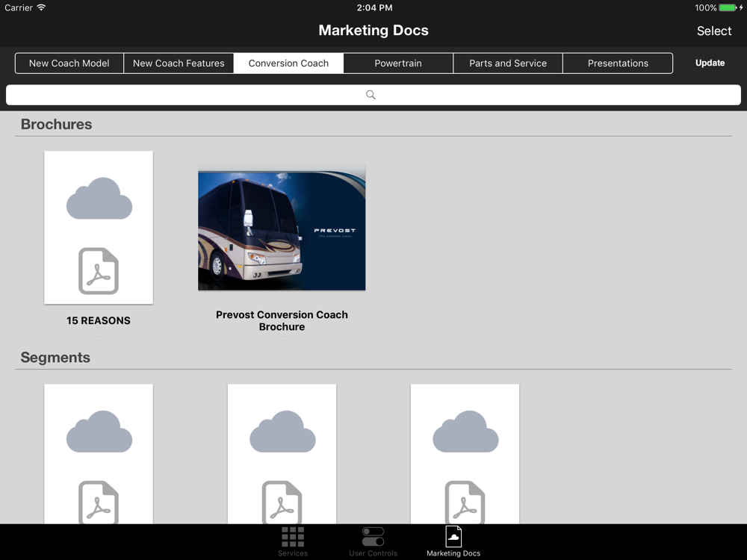
Task: Open the User Controls tab icon
Action: (373, 537)
